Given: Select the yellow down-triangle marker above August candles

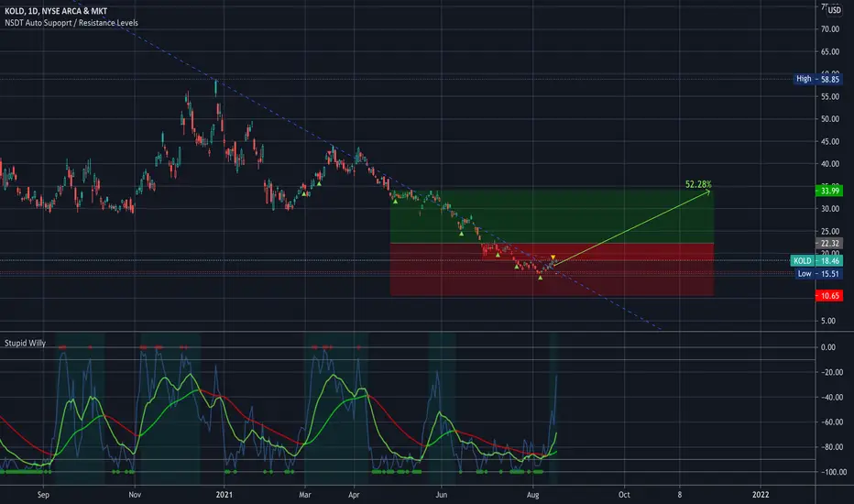Looking at the screenshot, I should [553, 257].
